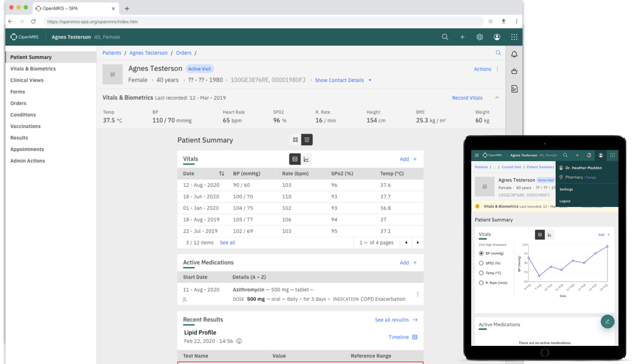The height and width of the screenshot is (364, 638).
Task: Click the info icon beside Lipid Profile date
Action: tap(239, 341)
